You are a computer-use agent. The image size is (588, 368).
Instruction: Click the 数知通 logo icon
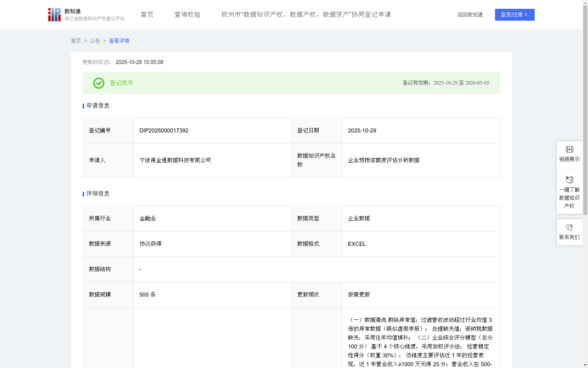pos(54,15)
